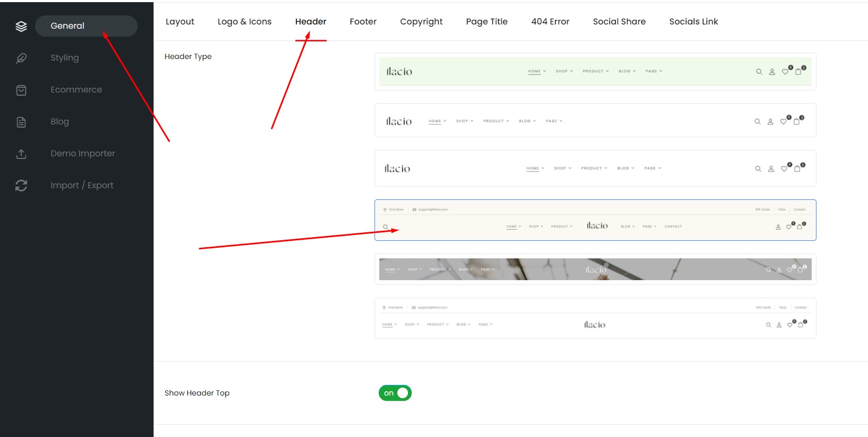Turn off the Show Header Top toggle
Image resolution: width=868 pixels, height=437 pixels.
click(395, 393)
